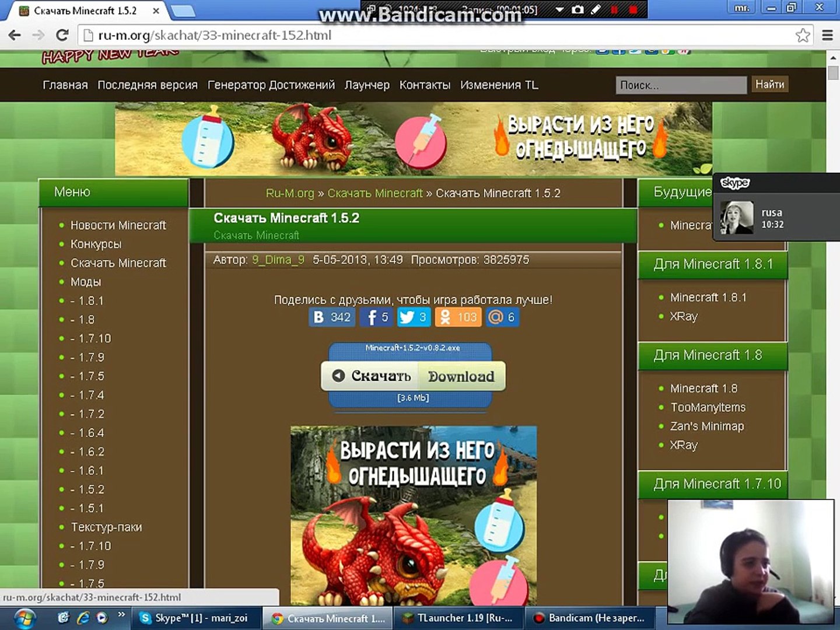Open Последняя версия menu item
Screen dimensions: 840x630
click(148, 85)
